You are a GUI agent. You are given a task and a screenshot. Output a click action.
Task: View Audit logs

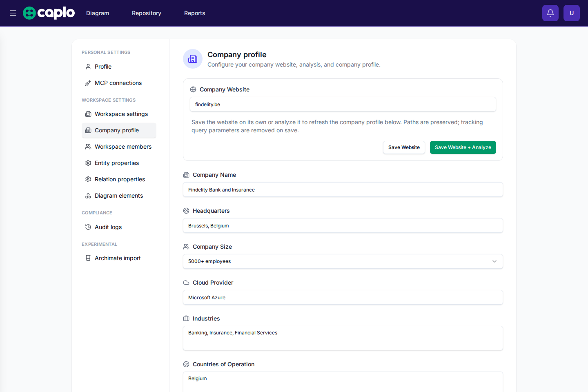point(119,227)
